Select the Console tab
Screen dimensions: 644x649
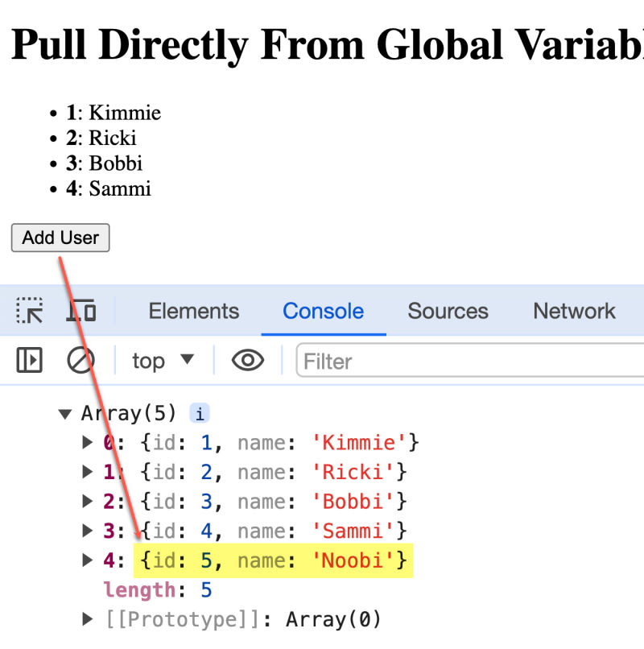click(323, 311)
